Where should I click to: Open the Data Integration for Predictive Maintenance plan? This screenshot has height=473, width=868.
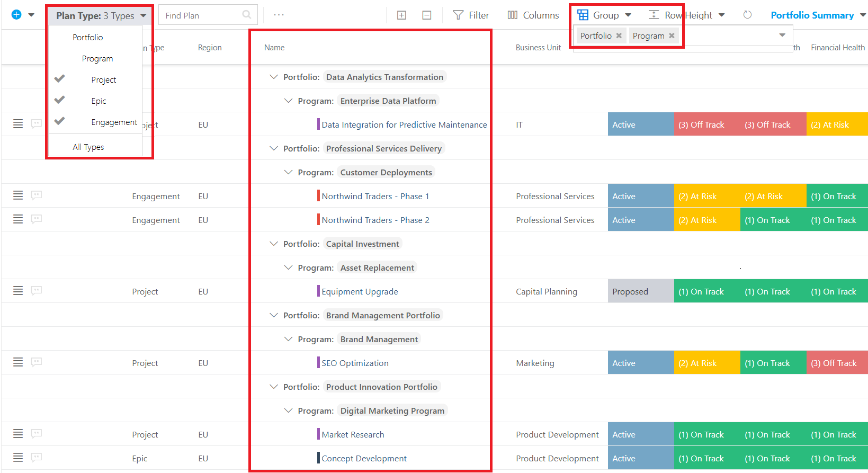pos(404,124)
